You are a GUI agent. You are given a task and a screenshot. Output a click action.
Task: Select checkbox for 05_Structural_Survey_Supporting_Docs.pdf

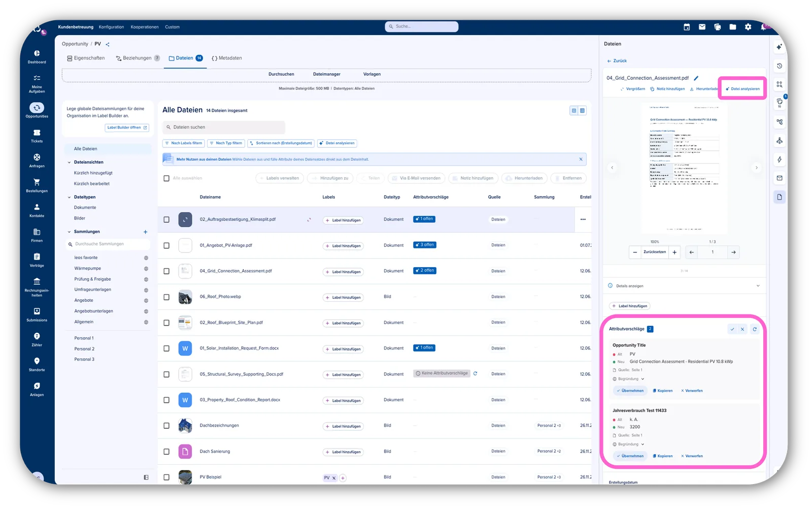click(x=166, y=374)
